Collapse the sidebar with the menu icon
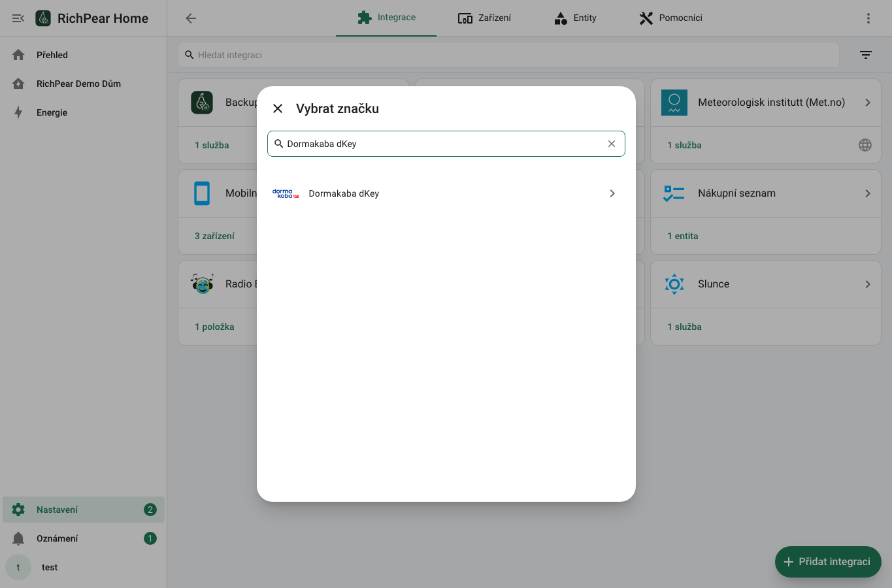The height and width of the screenshot is (588, 892). pyautogui.click(x=18, y=18)
